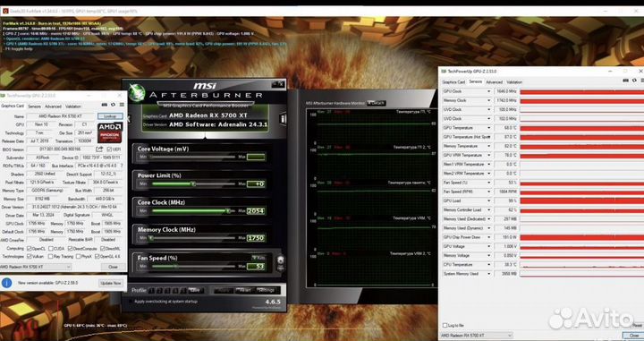Open GPU VRM Temperature sensor dropdown

pos(488,155)
